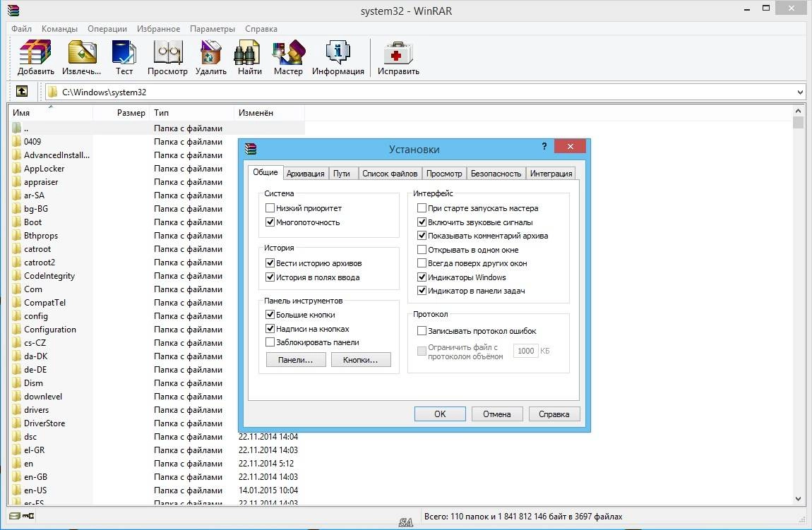The height and width of the screenshot is (530, 812).
Task: Sort by the Изменён column header
Action: 269,113
